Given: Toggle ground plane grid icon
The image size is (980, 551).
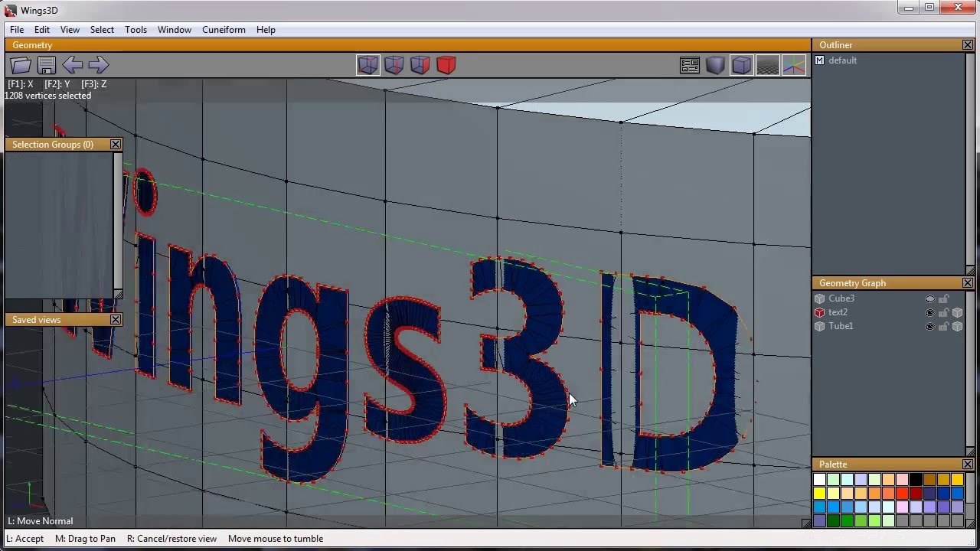Looking at the screenshot, I should coord(767,65).
